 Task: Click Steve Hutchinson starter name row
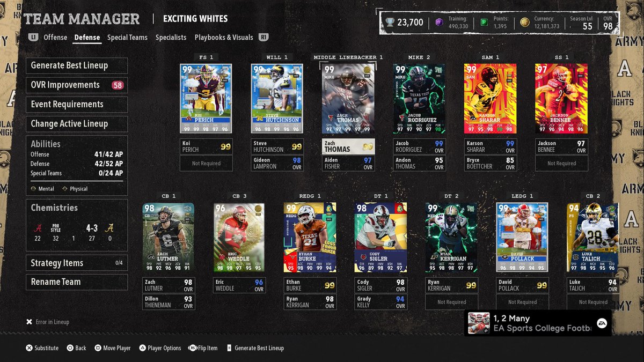coord(277,146)
